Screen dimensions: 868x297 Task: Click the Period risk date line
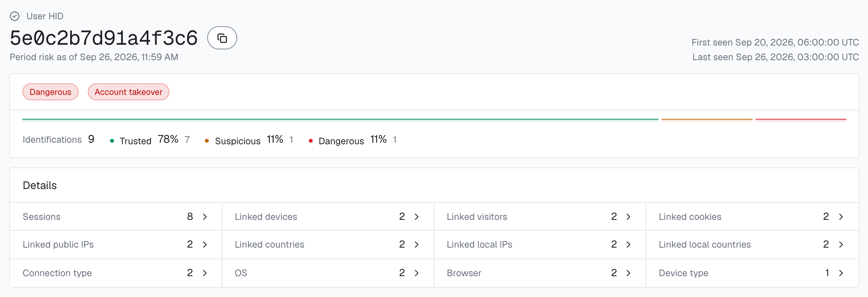[94, 57]
